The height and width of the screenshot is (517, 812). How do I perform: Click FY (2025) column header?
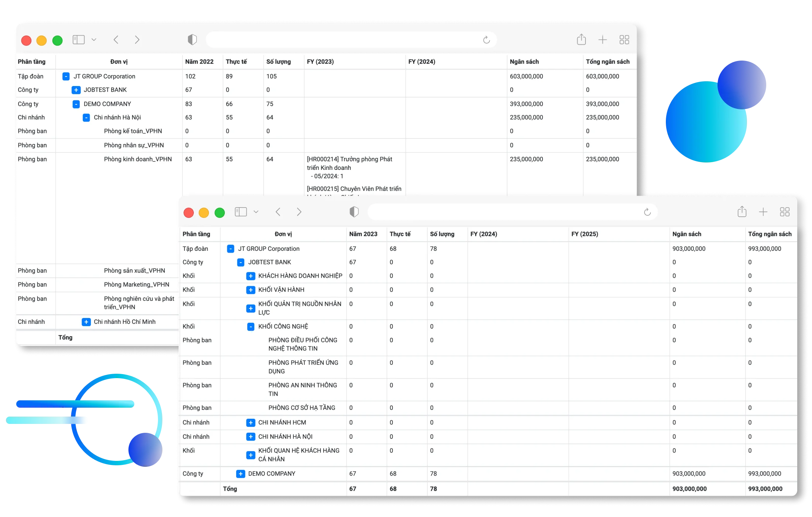tap(585, 234)
